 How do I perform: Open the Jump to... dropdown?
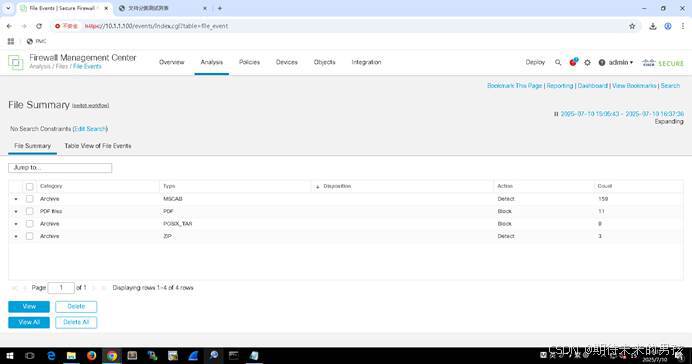pyautogui.click(x=60, y=168)
